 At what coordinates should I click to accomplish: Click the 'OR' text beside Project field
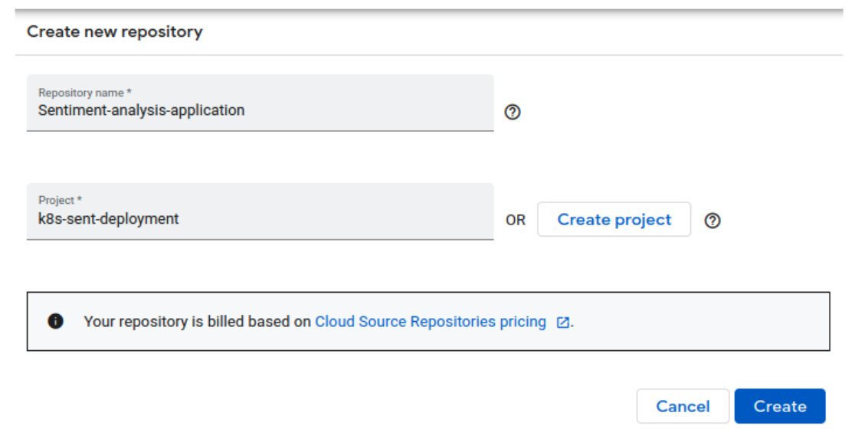coord(516,221)
